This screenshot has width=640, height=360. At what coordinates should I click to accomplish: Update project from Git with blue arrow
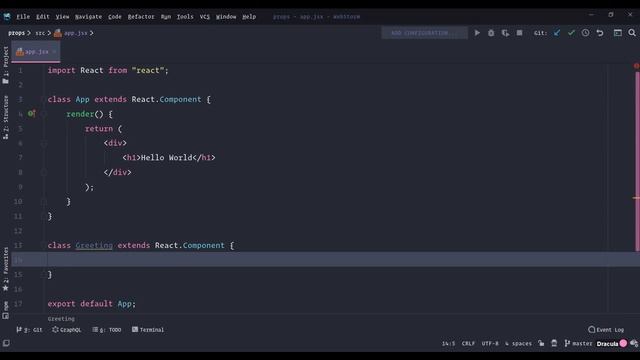(557, 33)
